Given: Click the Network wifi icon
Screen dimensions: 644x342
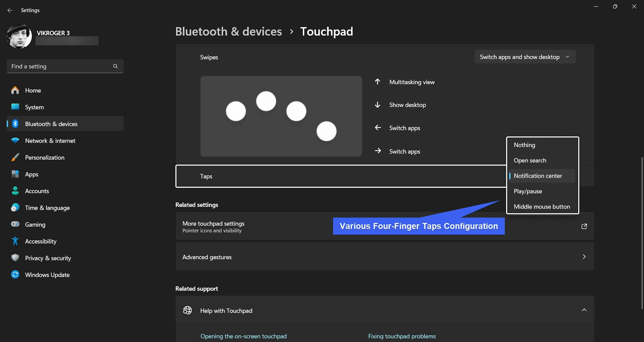Looking at the screenshot, I should click(x=15, y=140).
